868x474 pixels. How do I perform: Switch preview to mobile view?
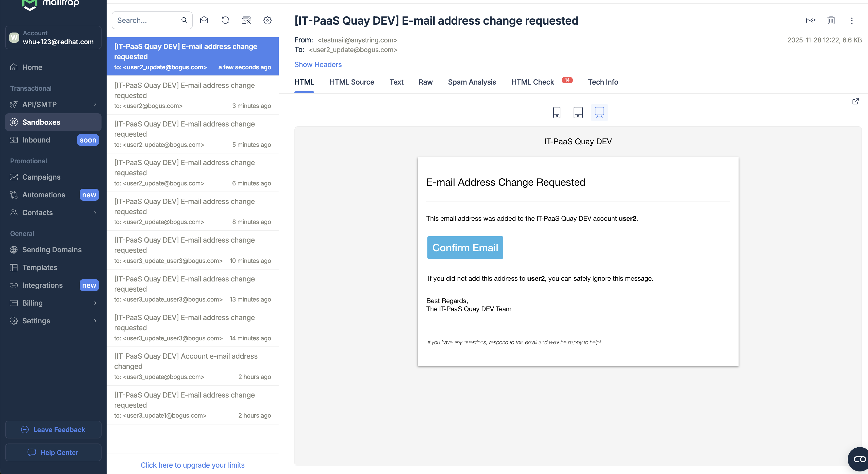click(x=557, y=112)
